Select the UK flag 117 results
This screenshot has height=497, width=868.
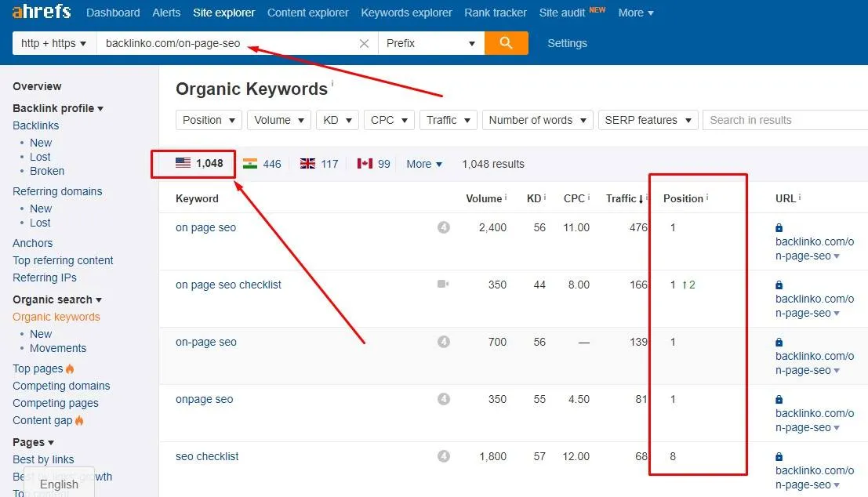(x=319, y=164)
